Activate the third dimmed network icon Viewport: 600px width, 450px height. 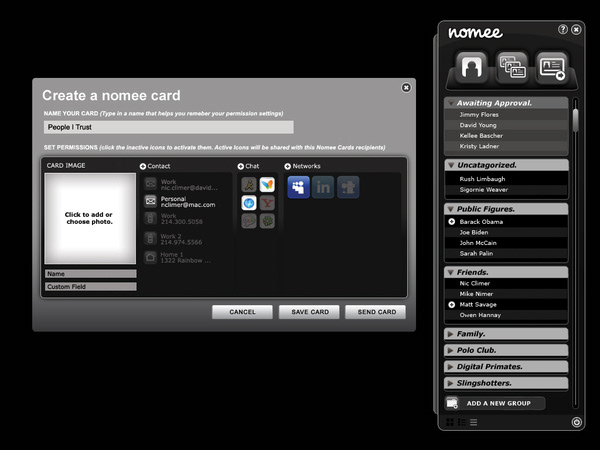[x=348, y=187]
